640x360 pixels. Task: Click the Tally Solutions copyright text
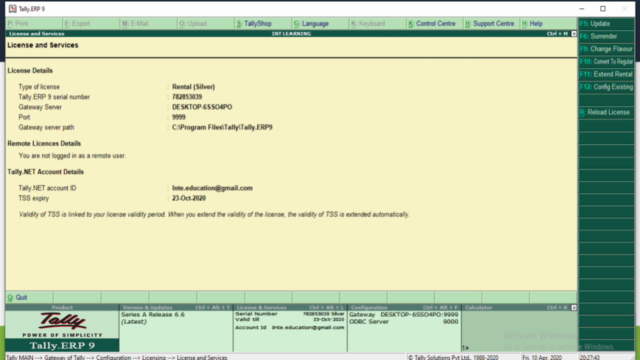453,357
